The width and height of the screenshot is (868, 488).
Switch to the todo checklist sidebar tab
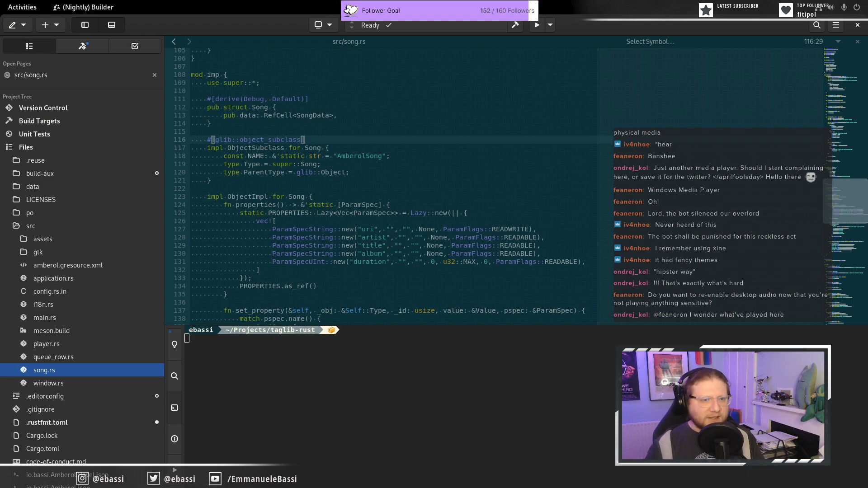pos(135,46)
